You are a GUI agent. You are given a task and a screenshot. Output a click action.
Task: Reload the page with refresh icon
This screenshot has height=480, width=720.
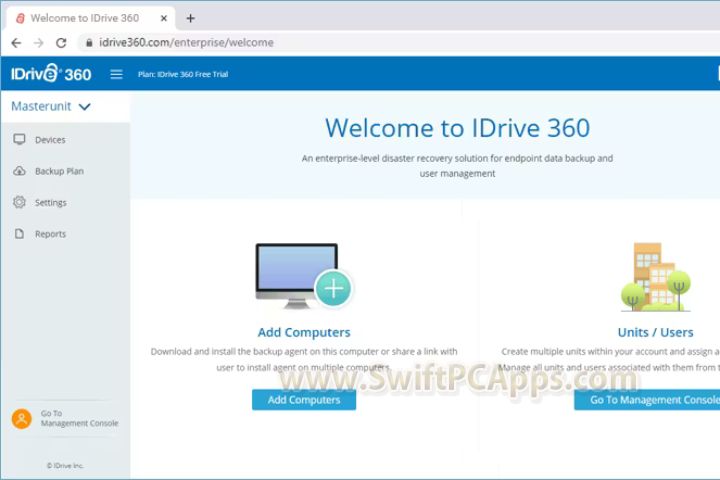61,43
